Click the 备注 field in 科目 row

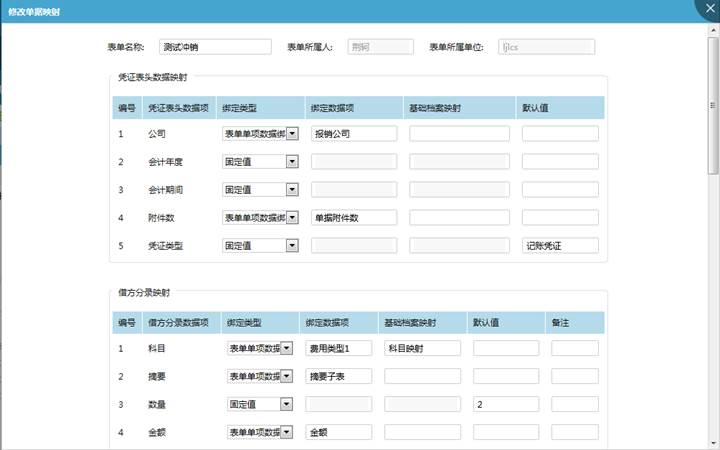point(575,349)
